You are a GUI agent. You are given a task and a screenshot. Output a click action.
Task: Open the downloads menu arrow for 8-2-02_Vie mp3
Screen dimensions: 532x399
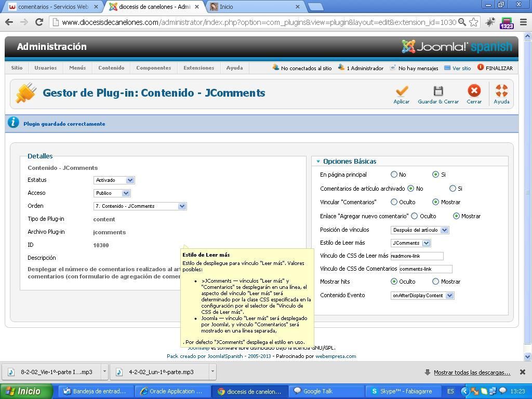104,372
